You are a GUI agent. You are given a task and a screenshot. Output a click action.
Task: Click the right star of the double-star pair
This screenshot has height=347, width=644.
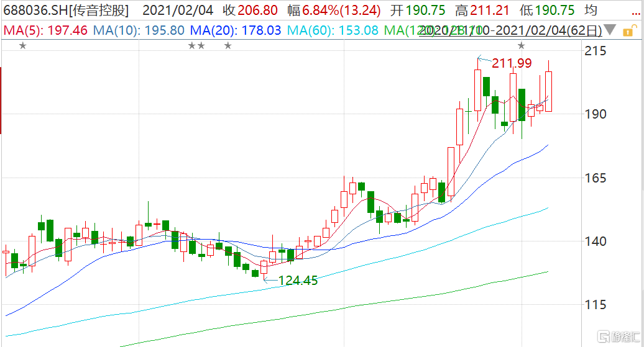[201, 46]
